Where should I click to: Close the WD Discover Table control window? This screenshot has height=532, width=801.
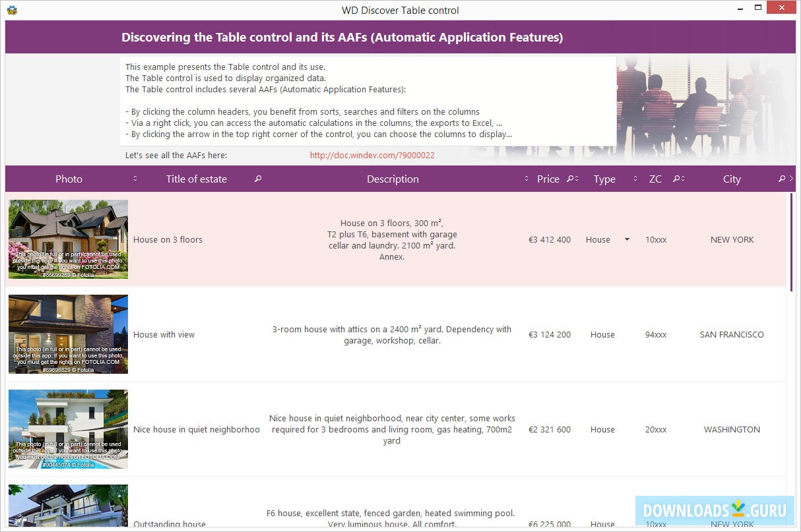[783, 8]
